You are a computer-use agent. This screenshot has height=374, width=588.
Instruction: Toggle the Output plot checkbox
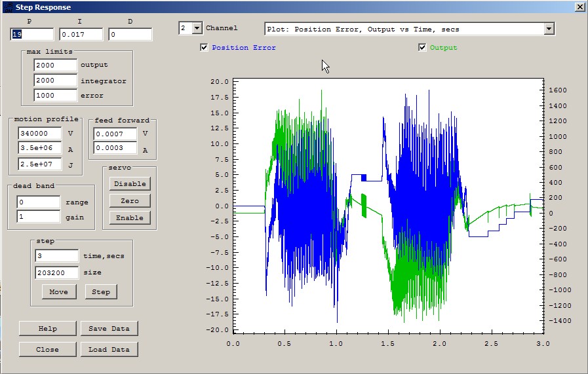pyautogui.click(x=423, y=48)
